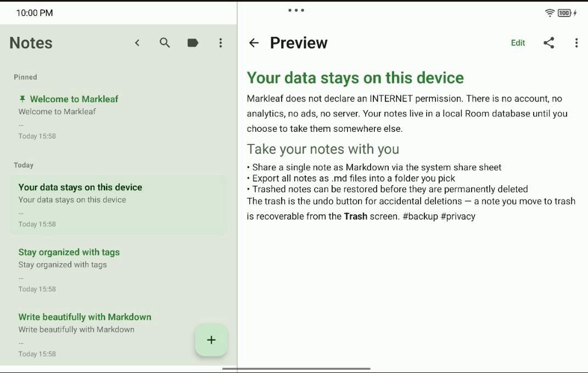Open the Write beautifully with Markdown note

tap(119, 335)
